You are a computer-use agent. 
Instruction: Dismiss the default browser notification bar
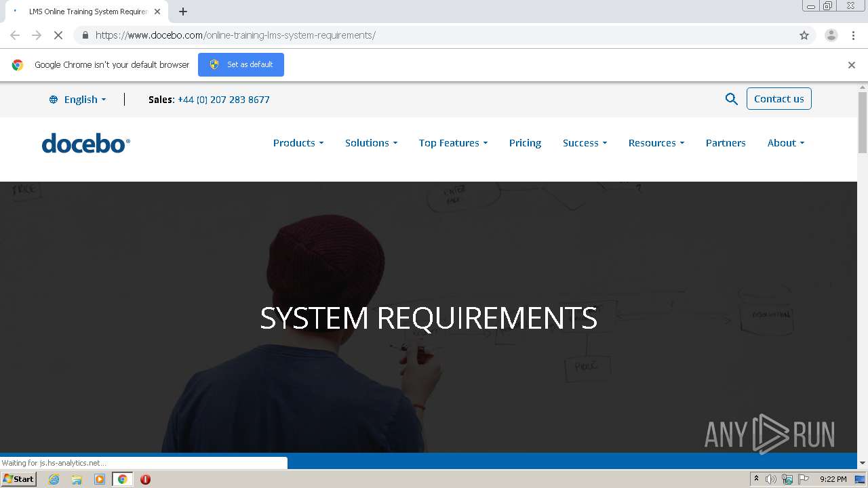(x=852, y=65)
